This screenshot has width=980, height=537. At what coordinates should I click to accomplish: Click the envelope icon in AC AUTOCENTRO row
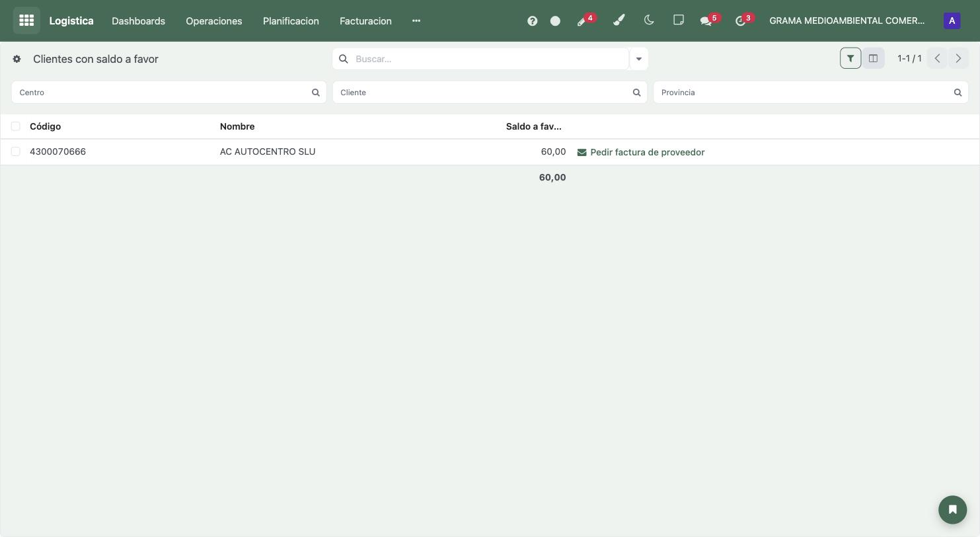(x=582, y=152)
